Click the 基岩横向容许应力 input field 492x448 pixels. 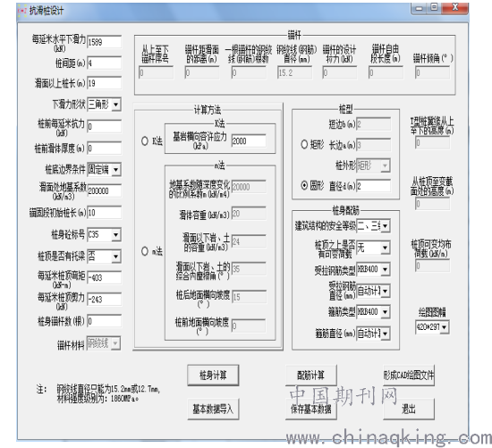249,141
